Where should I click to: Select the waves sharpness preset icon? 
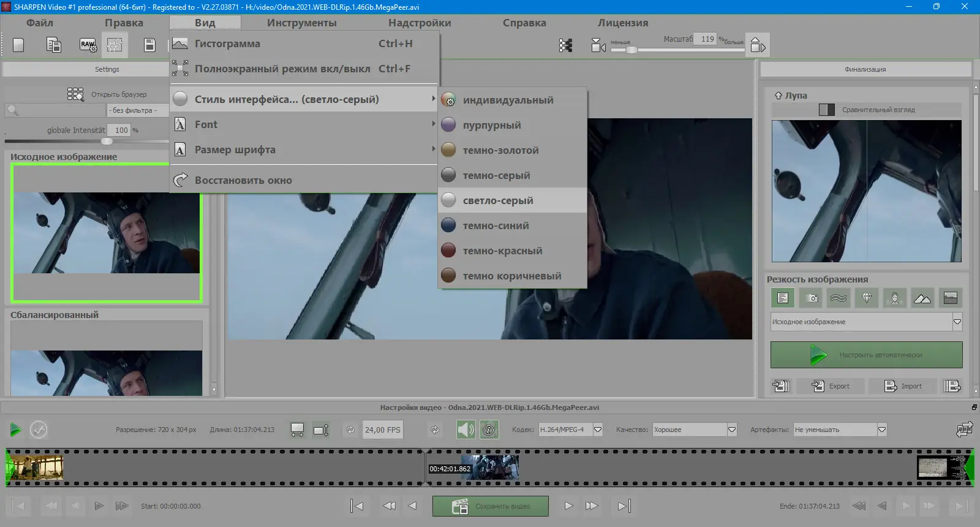(839, 298)
